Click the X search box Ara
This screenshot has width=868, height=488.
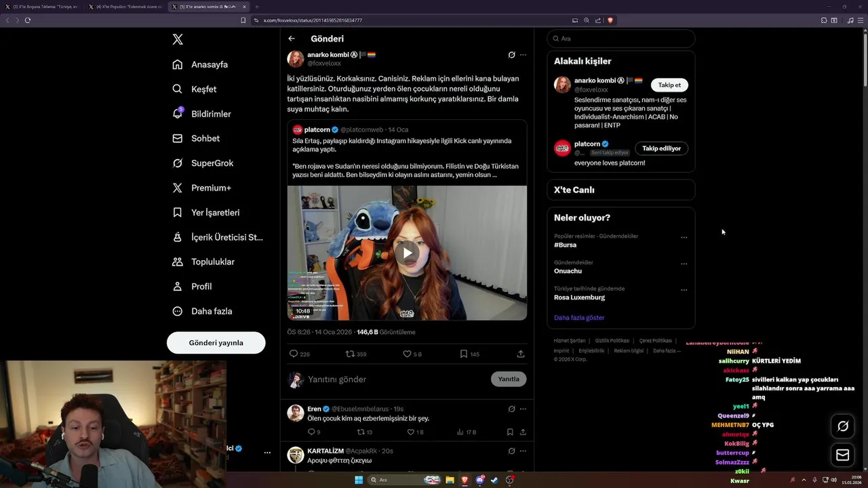click(x=620, y=39)
